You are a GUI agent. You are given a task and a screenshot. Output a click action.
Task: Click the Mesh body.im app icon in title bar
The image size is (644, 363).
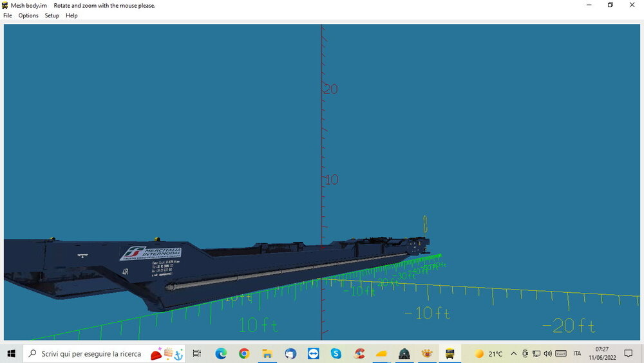coord(5,5)
